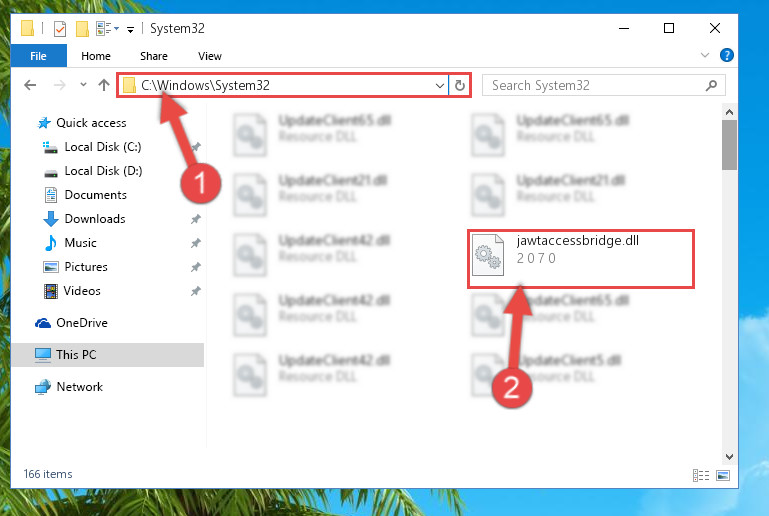This screenshot has width=769, height=516.
Task: Click the Quick access star icon
Action: point(44,123)
